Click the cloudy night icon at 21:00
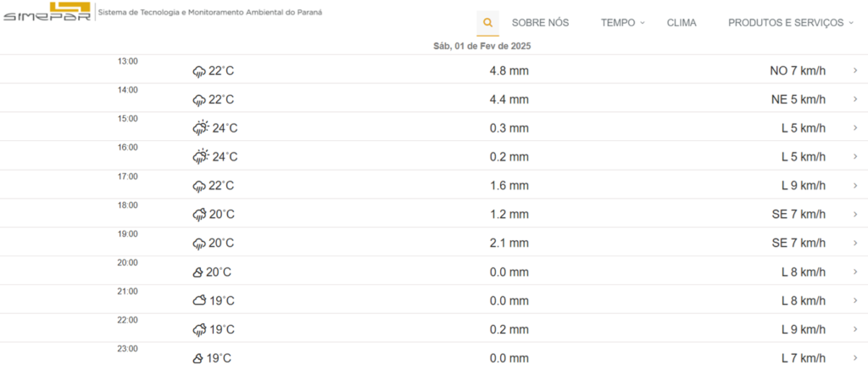Image resolution: width=868 pixels, height=376 pixels. pos(200,300)
